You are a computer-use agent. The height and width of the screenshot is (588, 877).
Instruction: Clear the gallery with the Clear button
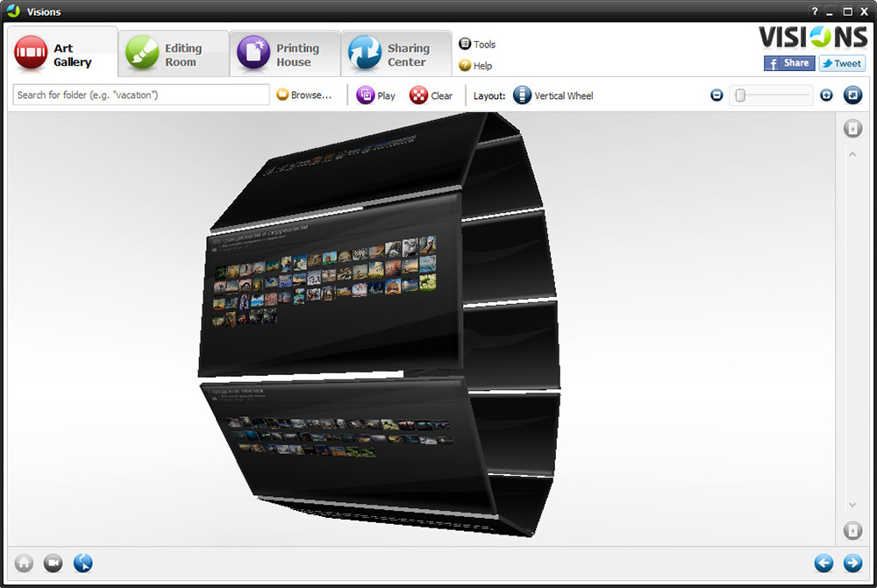click(431, 96)
